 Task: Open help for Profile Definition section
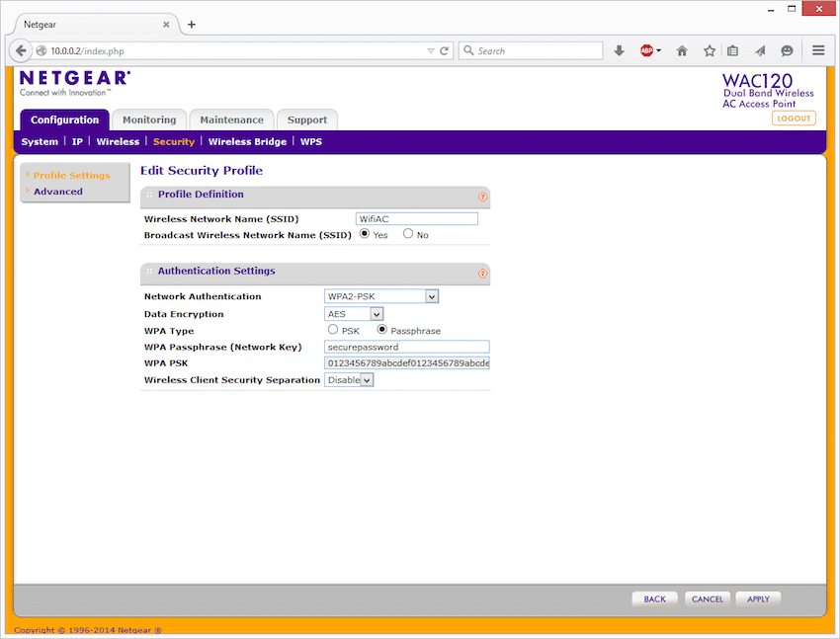click(x=482, y=197)
